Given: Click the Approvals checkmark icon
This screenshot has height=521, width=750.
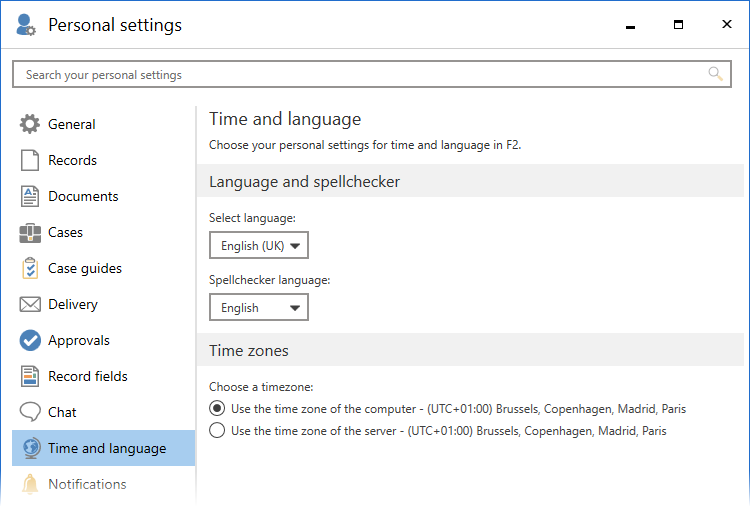Looking at the screenshot, I should click(x=30, y=340).
